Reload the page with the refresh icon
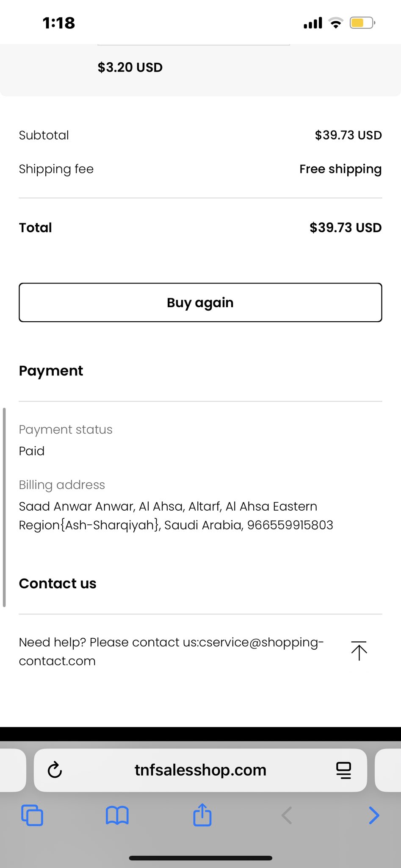 tap(55, 770)
